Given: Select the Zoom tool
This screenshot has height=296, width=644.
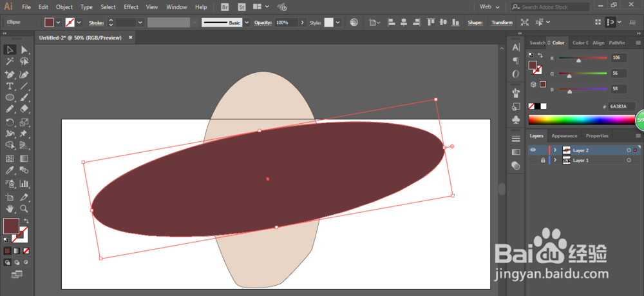Looking at the screenshot, I should (24, 208).
